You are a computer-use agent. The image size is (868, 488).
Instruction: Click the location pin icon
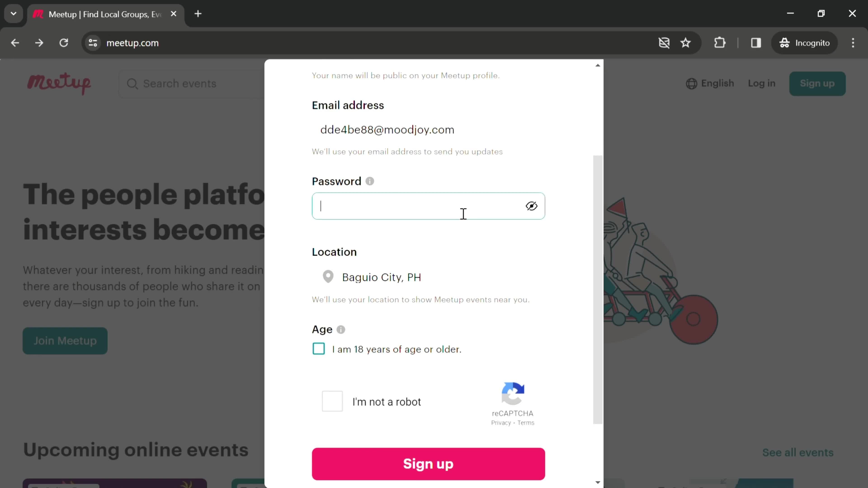(x=328, y=277)
